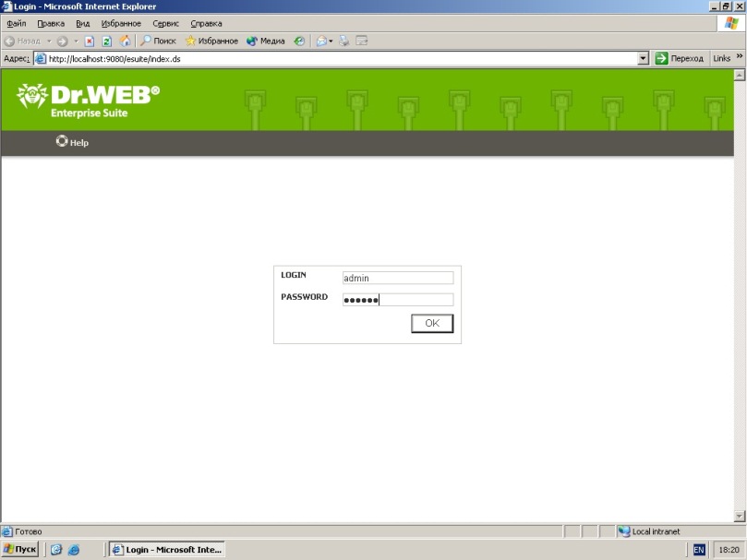
Task: Click the PASSWORD input field
Action: (398, 300)
